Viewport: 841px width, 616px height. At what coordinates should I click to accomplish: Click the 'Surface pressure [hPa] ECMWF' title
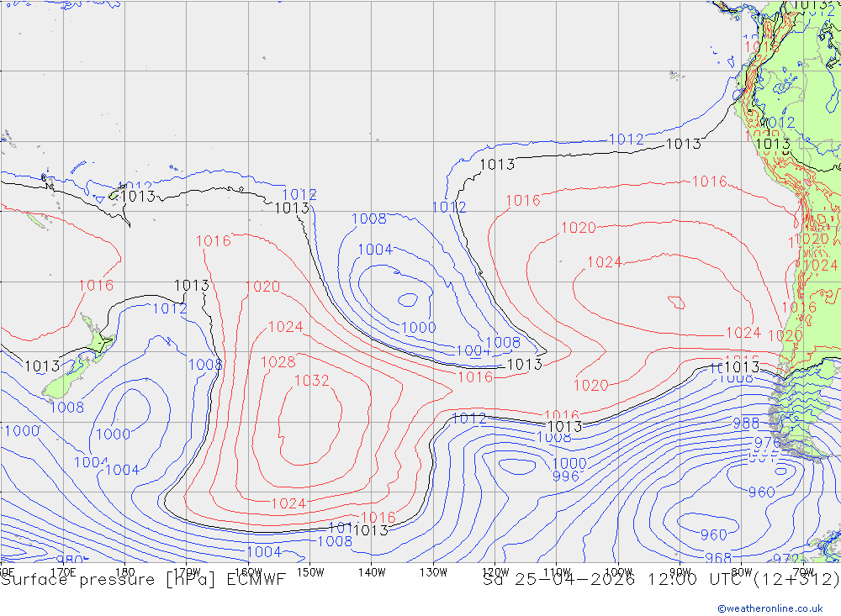(x=143, y=580)
